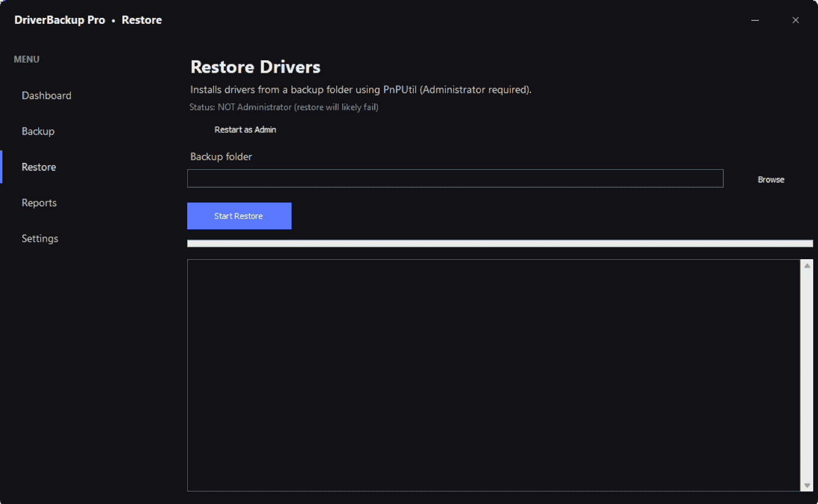Open the Reports section

point(39,203)
